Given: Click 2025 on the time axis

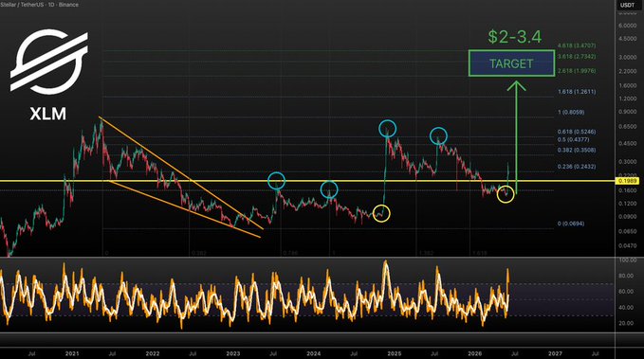Looking at the screenshot, I should [x=395, y=353].
